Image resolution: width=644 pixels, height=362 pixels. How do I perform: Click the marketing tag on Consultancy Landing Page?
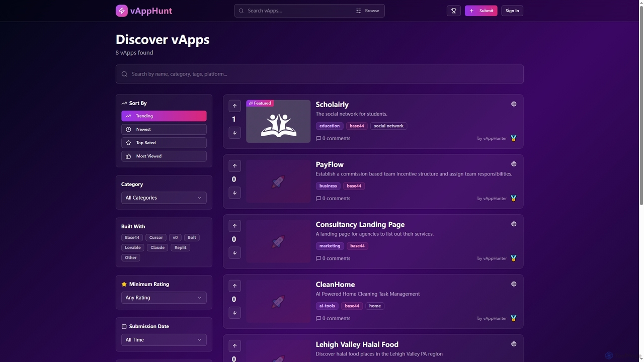coord(330,246)
